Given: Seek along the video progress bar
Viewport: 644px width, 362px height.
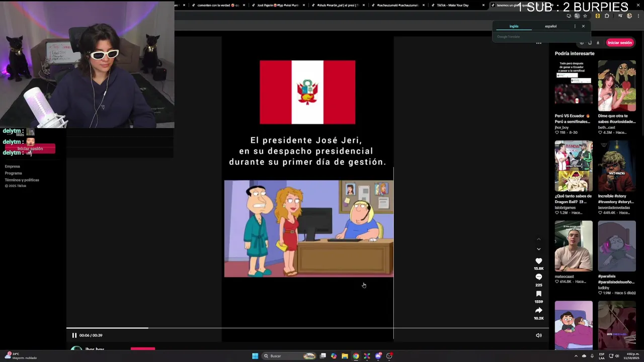Looking at the screenshot, I should pyautogui.click(x=307, y=328).
